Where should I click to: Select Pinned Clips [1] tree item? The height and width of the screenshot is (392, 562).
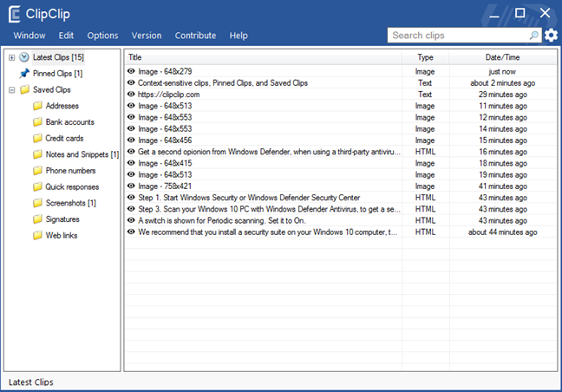coord(58,74)
